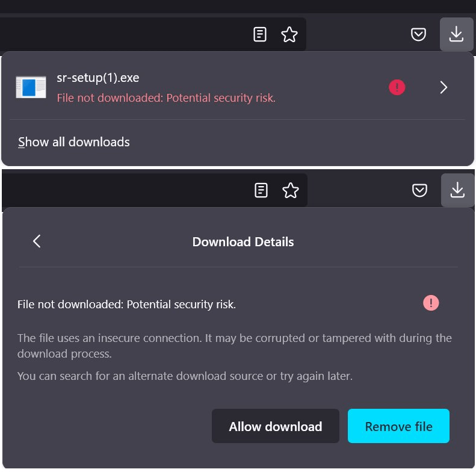Click bookmark star above the sr-setup download list

(x=289, y=34)
